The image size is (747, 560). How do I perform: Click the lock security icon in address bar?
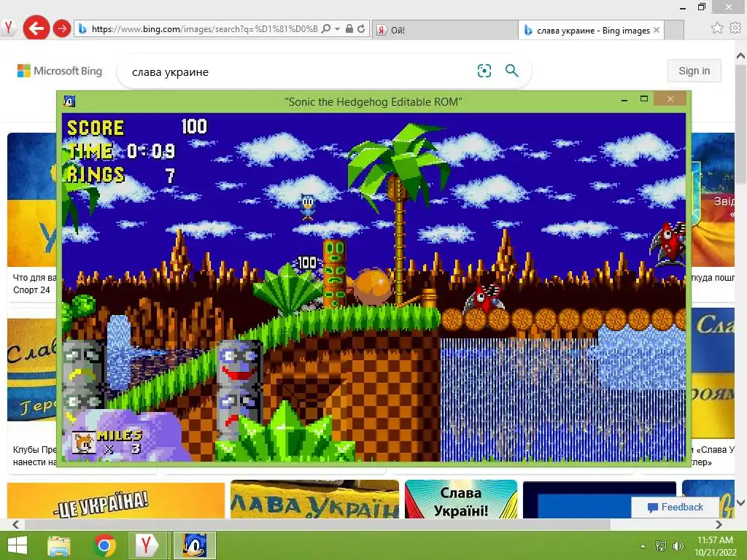coord(349,29)
